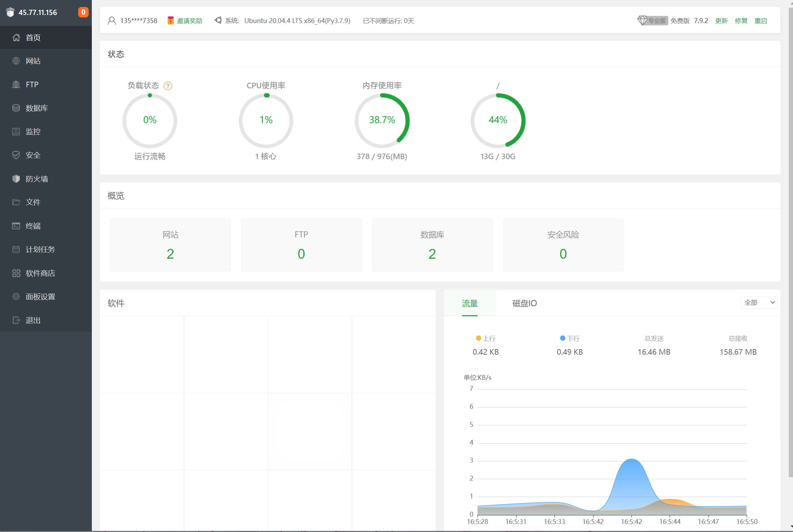Toggle the blue 下行 legend dot

point(563,338)
